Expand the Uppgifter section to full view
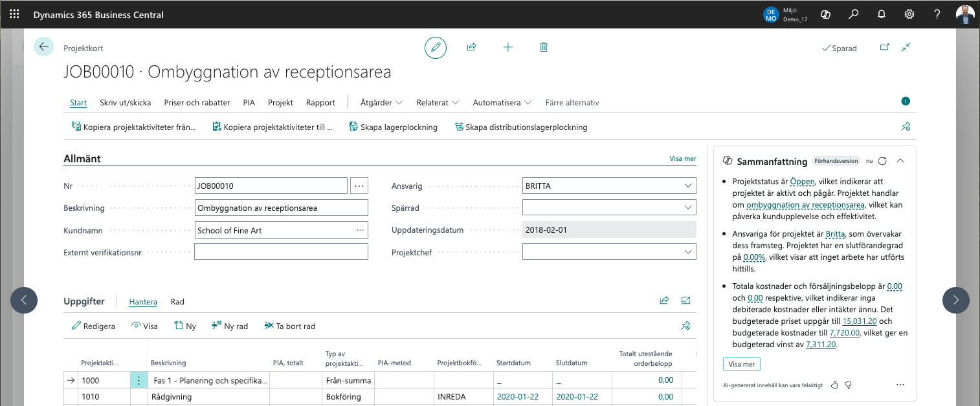Image resolution: width=980 pixels, height=406 pixels. (x=686, y=301)
